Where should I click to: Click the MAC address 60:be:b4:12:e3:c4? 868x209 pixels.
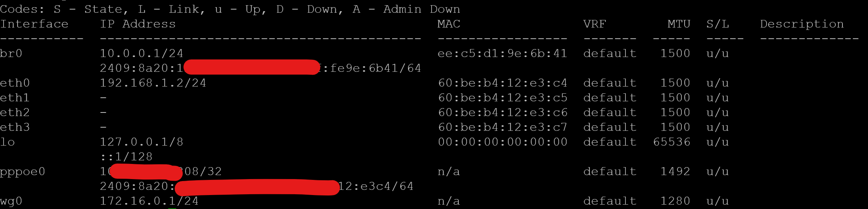click(502, 83)
